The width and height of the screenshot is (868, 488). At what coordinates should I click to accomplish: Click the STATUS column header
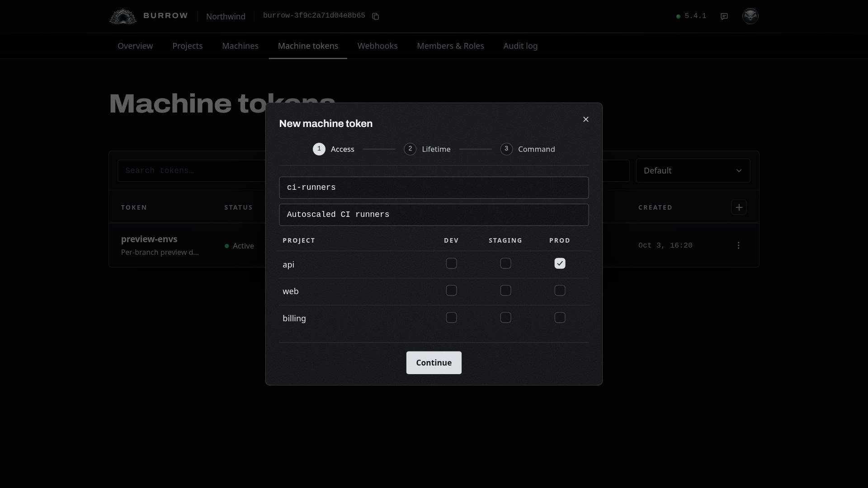point(238,207)
